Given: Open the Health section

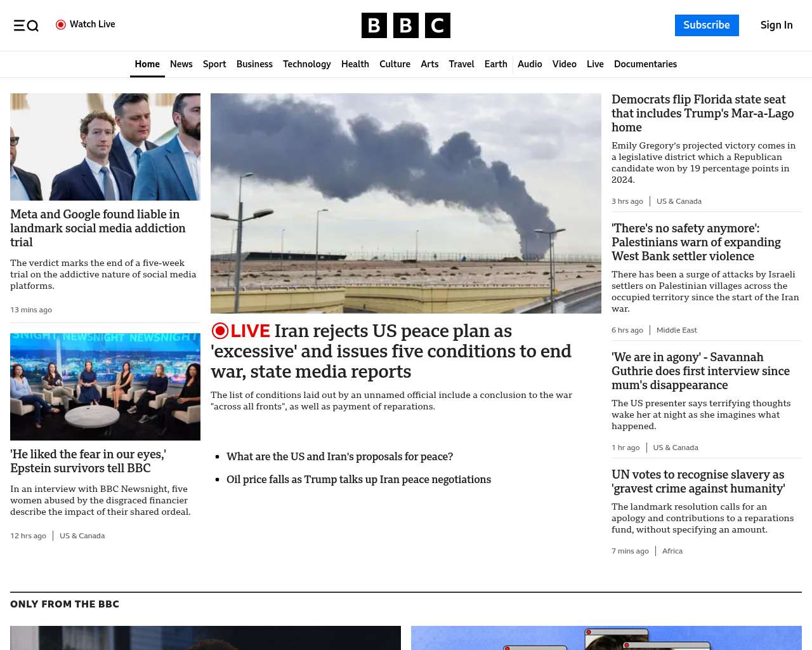Looking at the screenshot, I should point(355,64).
